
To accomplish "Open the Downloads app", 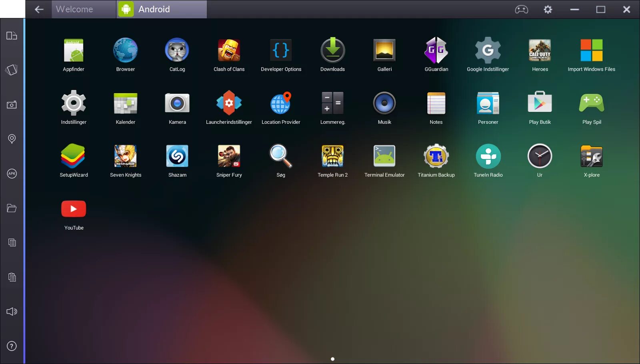I will 333,50.
